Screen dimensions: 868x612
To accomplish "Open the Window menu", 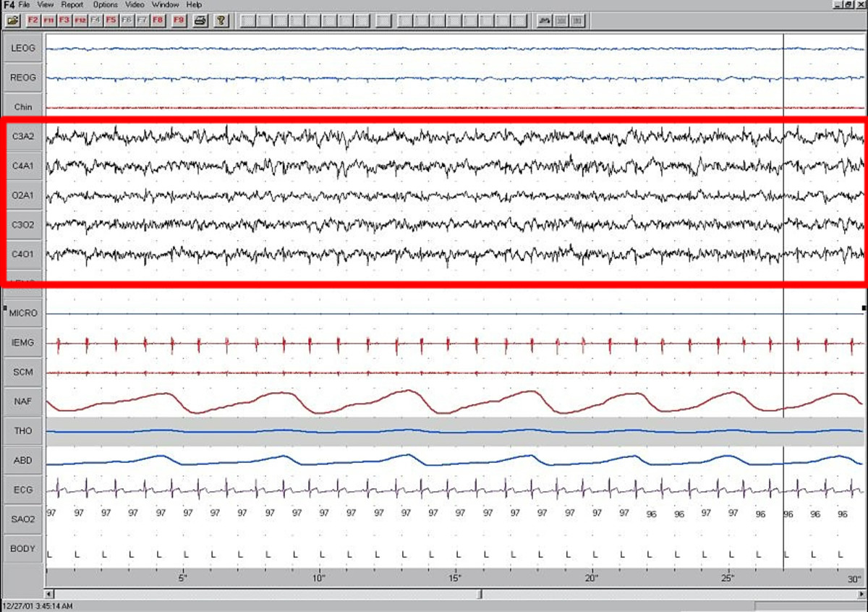I will coord(164,4).
